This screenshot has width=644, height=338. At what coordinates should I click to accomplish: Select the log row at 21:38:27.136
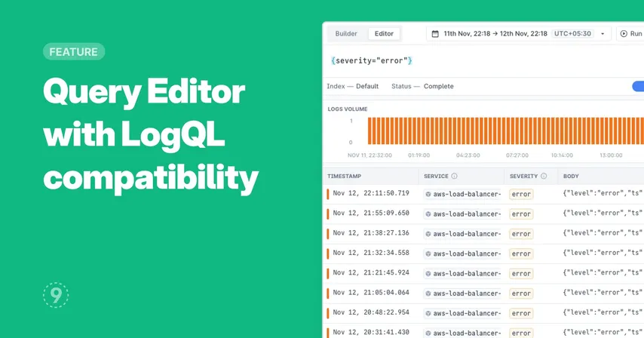[x=483, y=234]
